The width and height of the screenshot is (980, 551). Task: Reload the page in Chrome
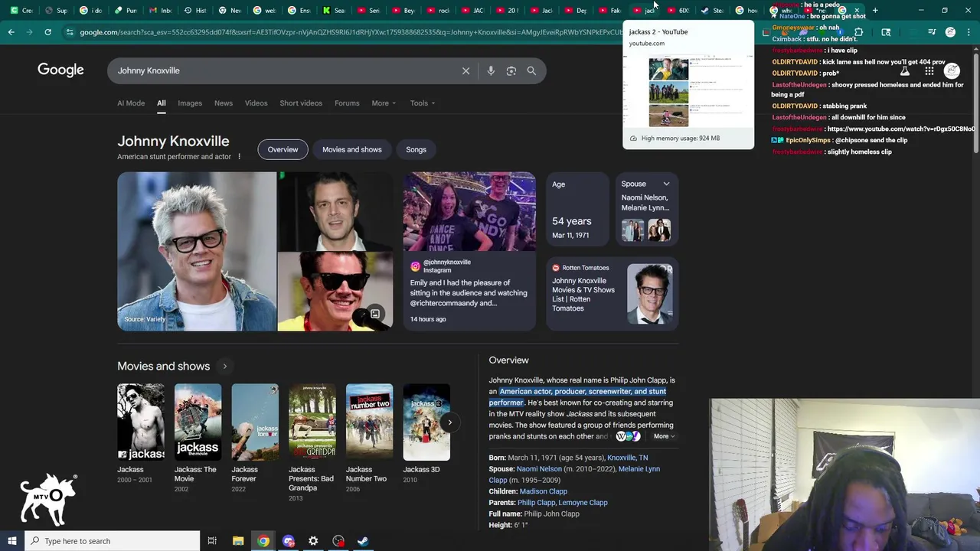pyautogui.click(x=47, y=32)
